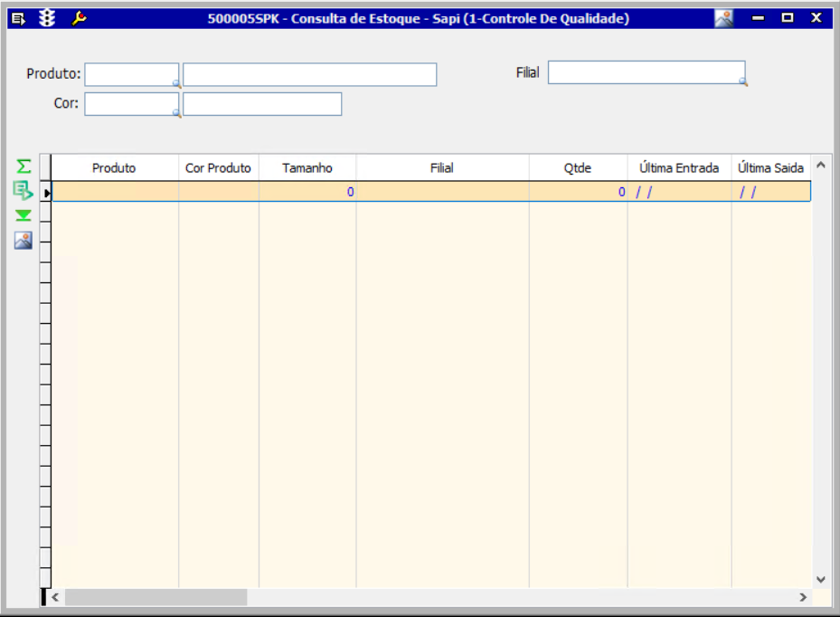
Task: Close the Consulta de Estoque window
Action: tap(816, 18)
